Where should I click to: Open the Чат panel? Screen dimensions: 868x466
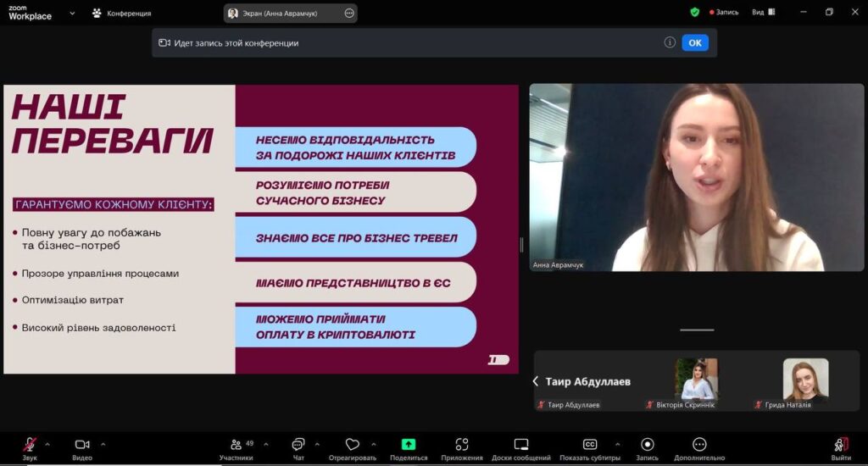click(x=298, y=445)
